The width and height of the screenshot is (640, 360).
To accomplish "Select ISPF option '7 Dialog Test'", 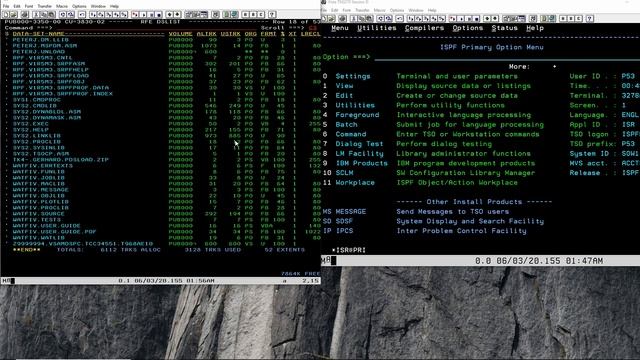I will 353,144.
